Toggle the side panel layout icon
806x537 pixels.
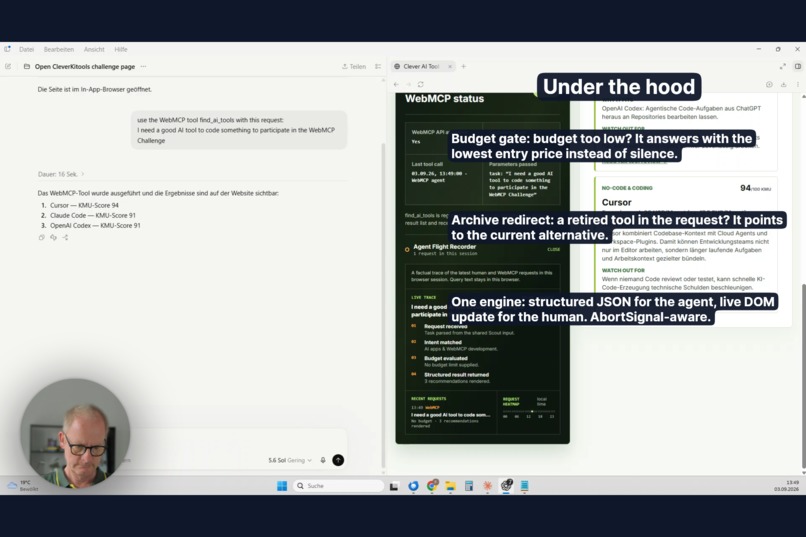point(798,66)
